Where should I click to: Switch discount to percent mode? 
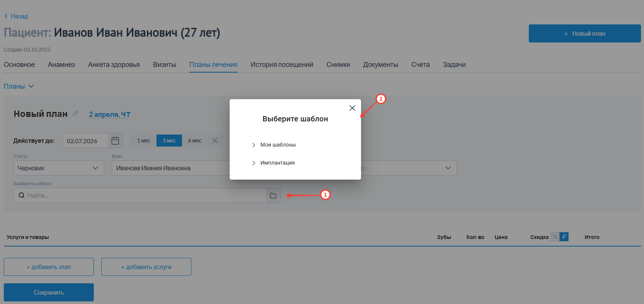coord(555,237)
